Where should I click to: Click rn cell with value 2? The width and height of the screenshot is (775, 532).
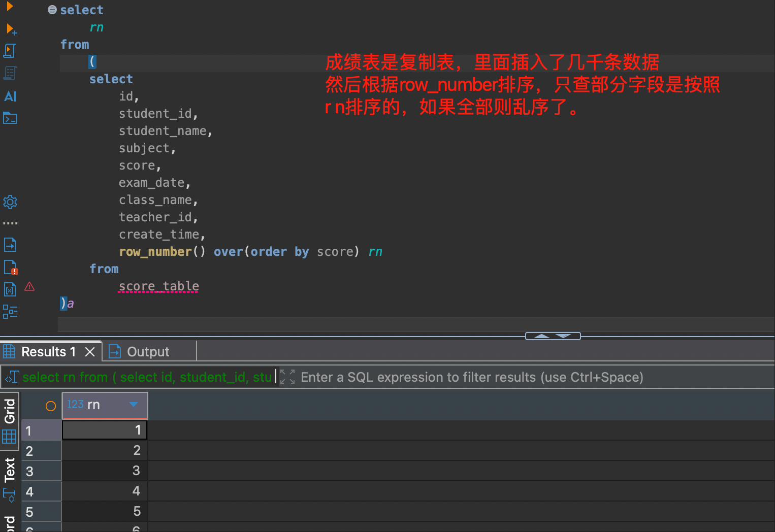[105, 450]
